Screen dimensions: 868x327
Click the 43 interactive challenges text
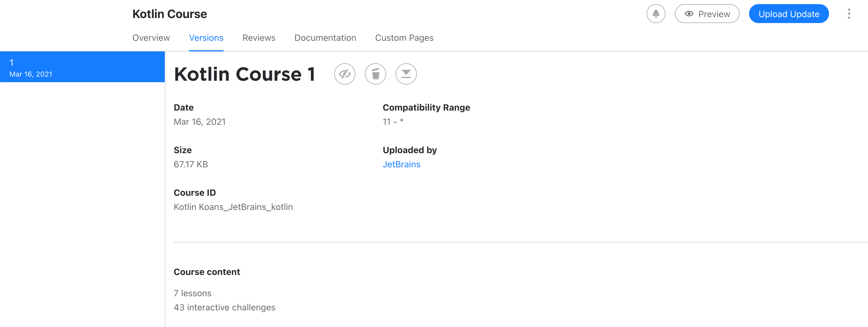(224, 307)
